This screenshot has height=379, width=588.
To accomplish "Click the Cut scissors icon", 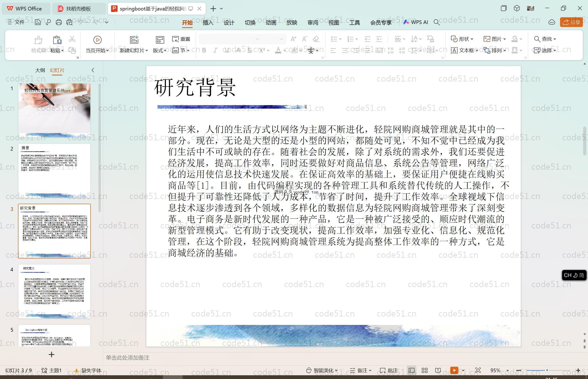I will coord(72,39).
